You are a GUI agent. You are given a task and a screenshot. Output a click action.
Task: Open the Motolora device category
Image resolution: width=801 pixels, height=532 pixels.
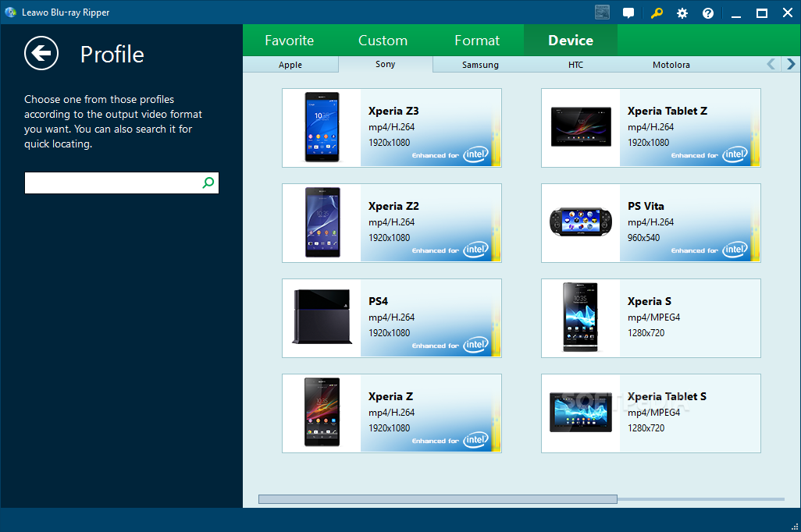click(671, 65)
